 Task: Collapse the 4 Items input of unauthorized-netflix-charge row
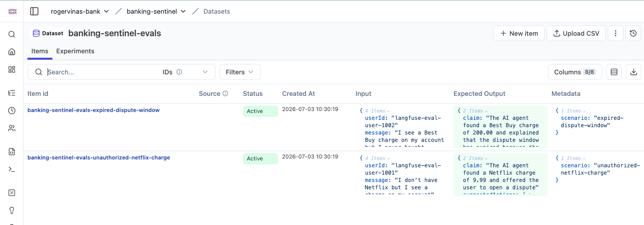(377, 158)
